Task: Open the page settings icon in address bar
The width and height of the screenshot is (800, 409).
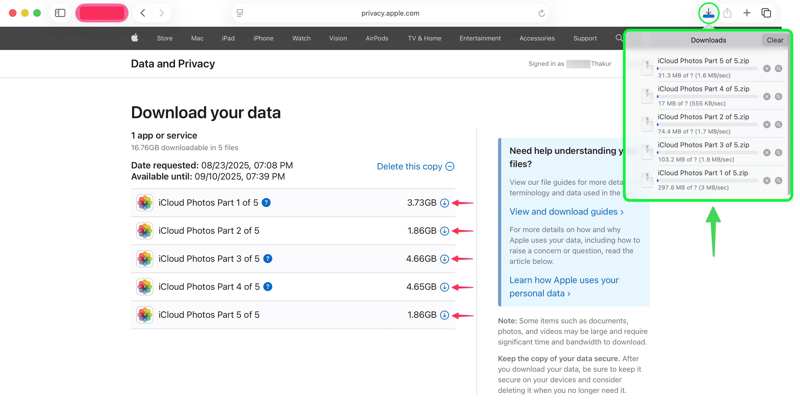Action: 239,13
